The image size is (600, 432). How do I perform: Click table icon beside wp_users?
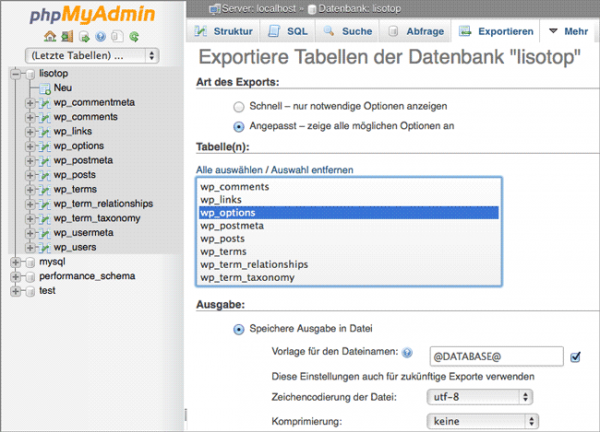point(45,248)
